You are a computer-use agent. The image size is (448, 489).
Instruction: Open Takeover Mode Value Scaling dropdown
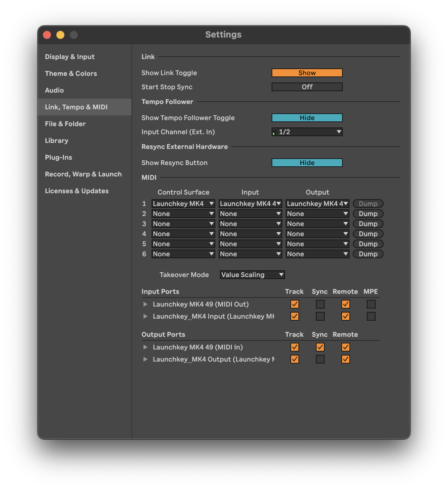click(x=253, y=275)
